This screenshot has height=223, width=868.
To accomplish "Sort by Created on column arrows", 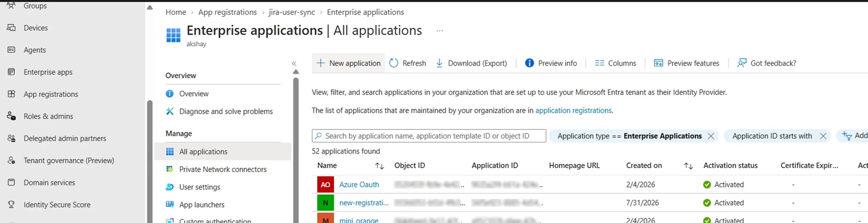I will (688, 166).
